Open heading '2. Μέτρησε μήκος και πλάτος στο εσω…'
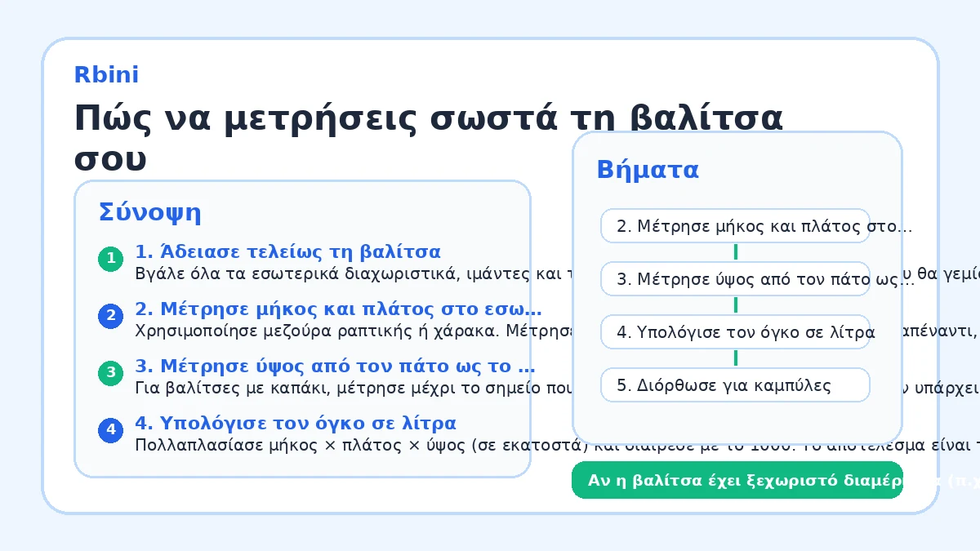 point(338,309)
